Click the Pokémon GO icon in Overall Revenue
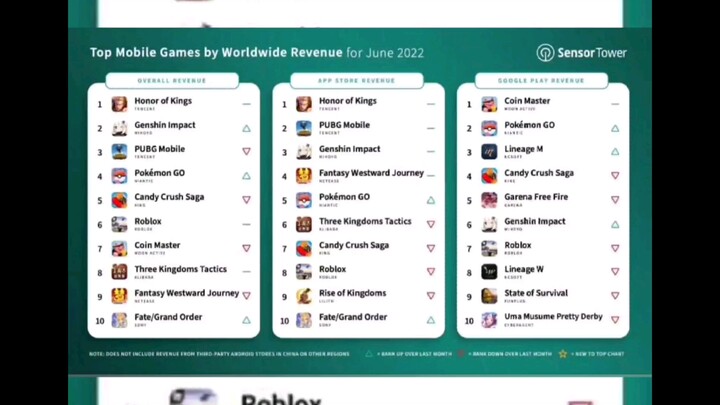 [x=119, y=176]
